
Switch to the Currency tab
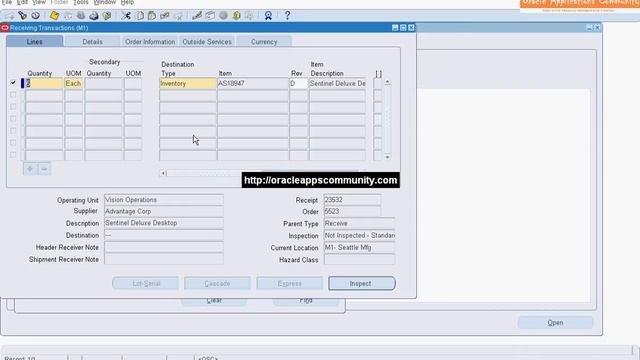point(264,42)
